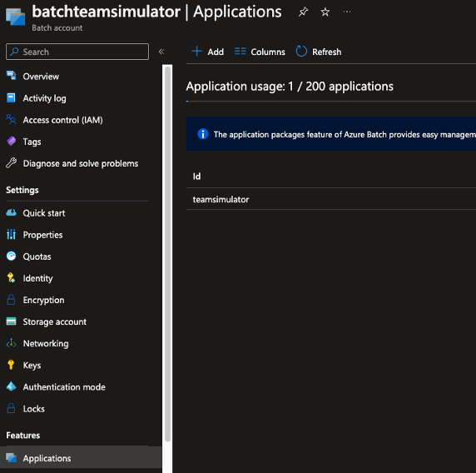The image size is (476, 473).
Task: Click the Identity key icon
Action: click(x=11, y=277)
